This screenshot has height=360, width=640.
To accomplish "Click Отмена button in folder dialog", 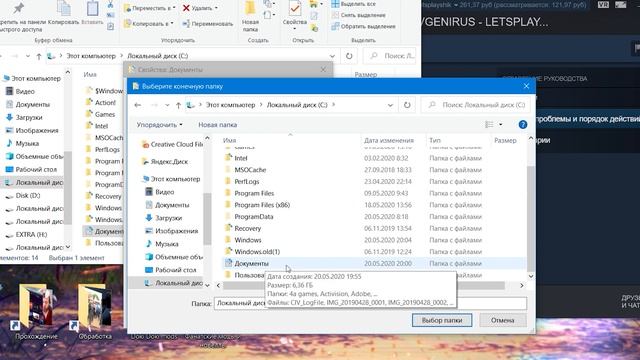I will click(x=502, y=320).
